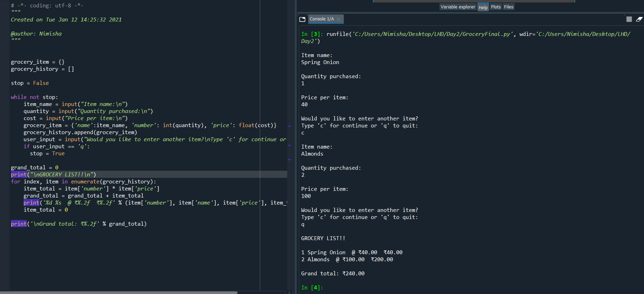
Task: Clear console with the eraser icon
Action: pyautogui.click(x=639, y=19)
